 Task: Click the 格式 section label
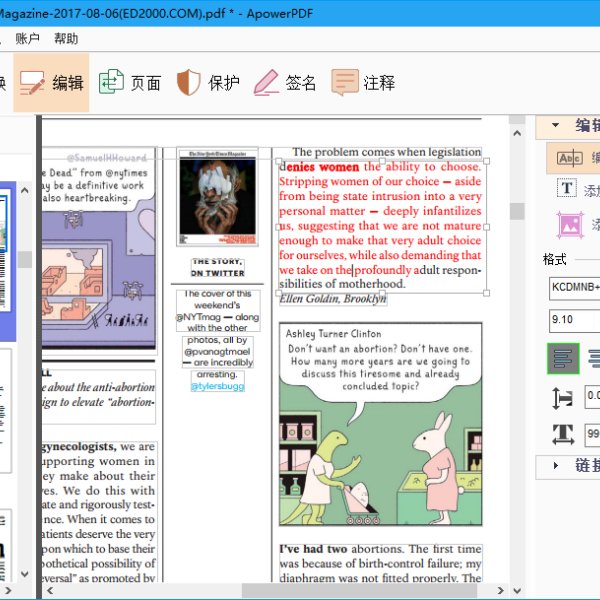click(x=554, y=259)
